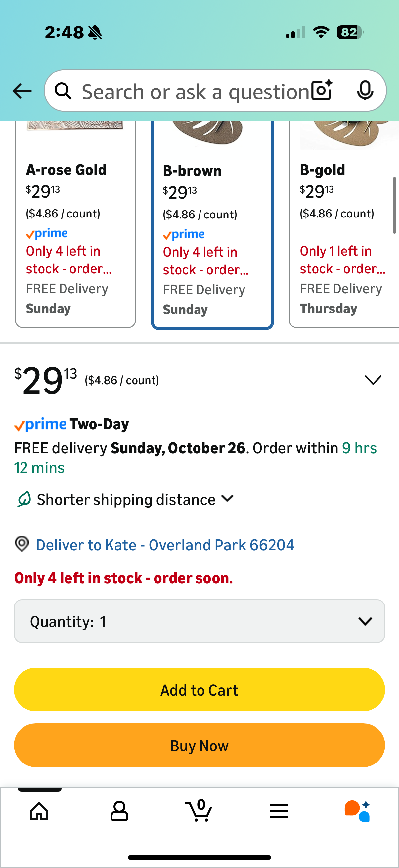Tap the microphone voice search icon

365,90
